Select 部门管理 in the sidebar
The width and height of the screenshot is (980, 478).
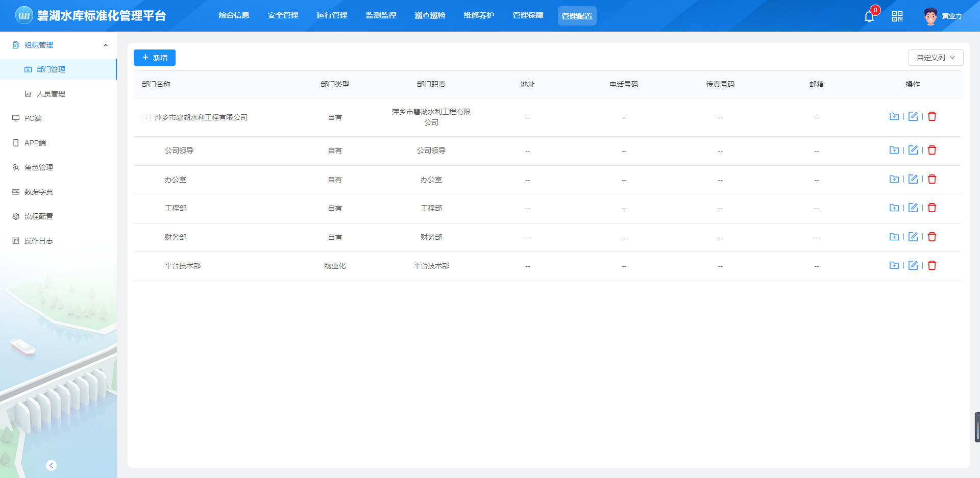[x=58, y=69]
